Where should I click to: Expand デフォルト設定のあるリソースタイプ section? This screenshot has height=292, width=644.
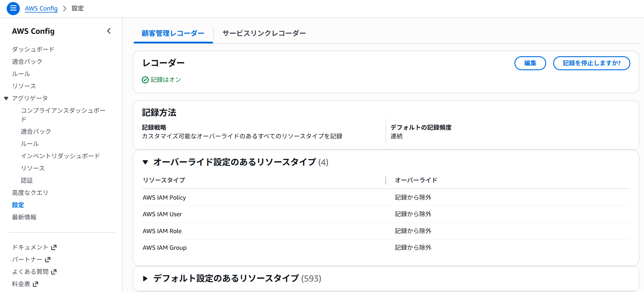[x=145, y=279]
